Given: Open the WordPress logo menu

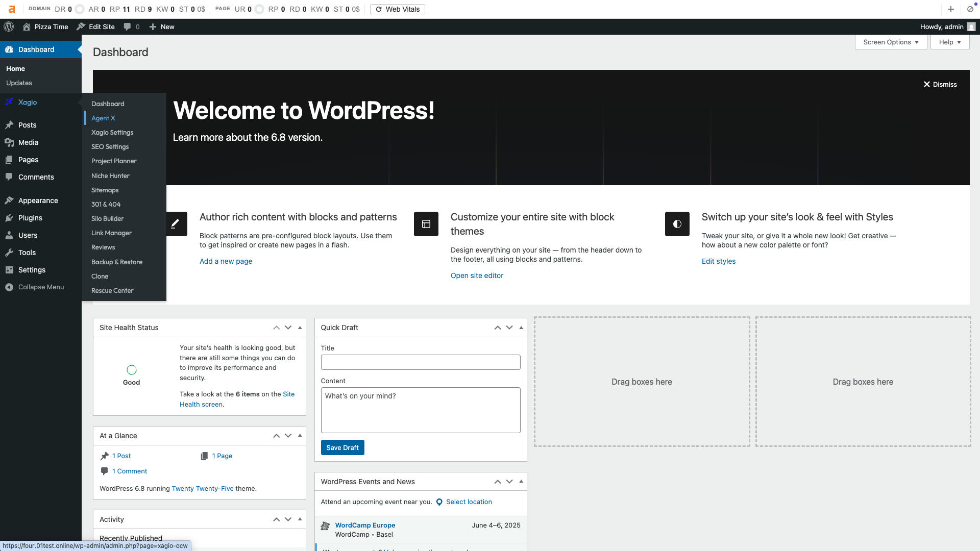Looking at the screenshot, I should (x=9, y=27).
